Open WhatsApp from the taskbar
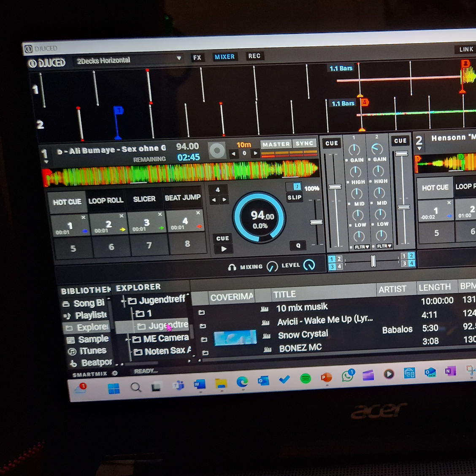476x476 pixels. tap(347, 376)
